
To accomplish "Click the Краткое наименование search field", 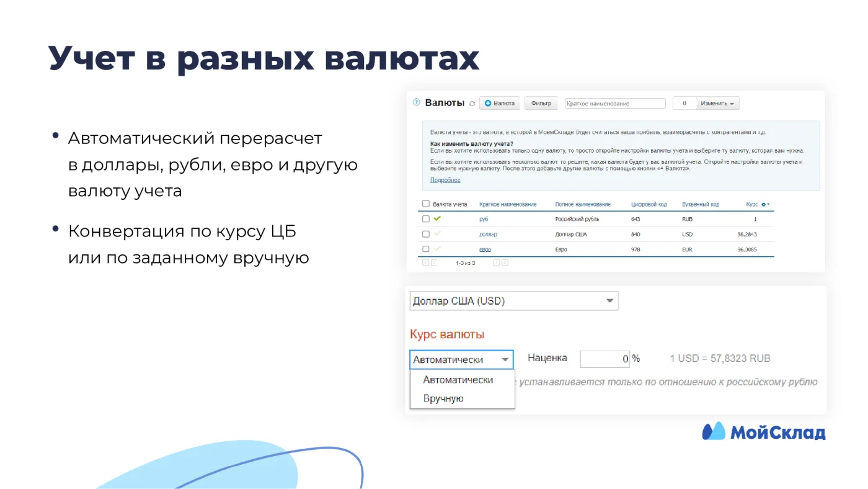I will 614,104.
